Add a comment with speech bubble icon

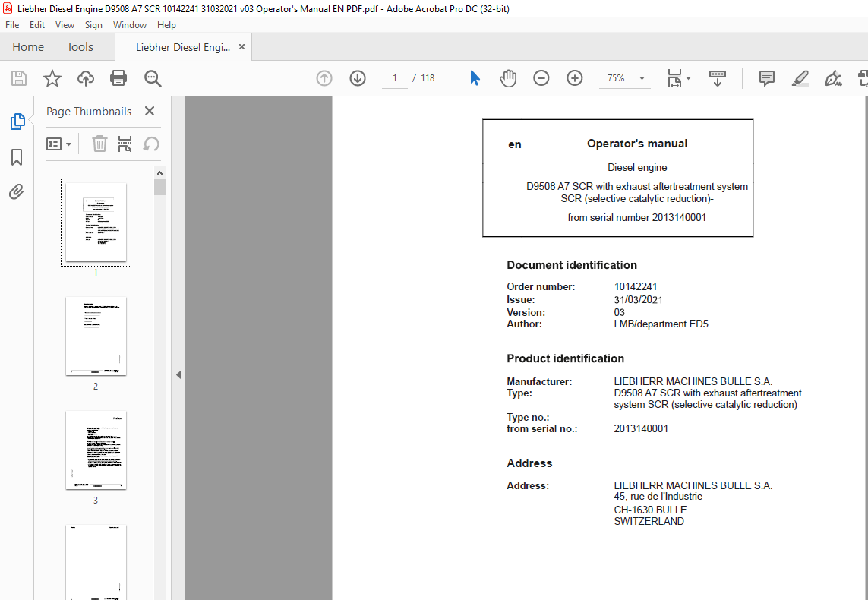(767, 78)
